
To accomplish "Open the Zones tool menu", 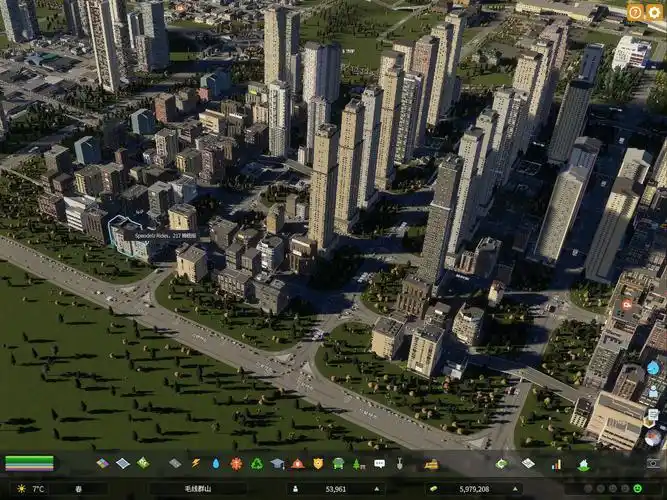I will click(102, 464).
